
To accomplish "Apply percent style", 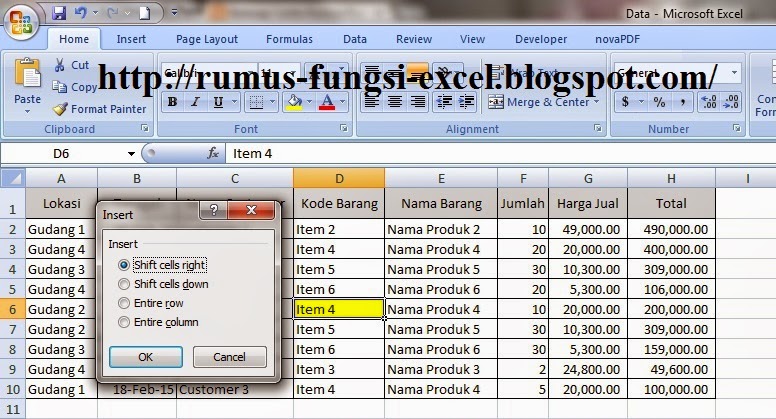I will [x=659, y=102].
